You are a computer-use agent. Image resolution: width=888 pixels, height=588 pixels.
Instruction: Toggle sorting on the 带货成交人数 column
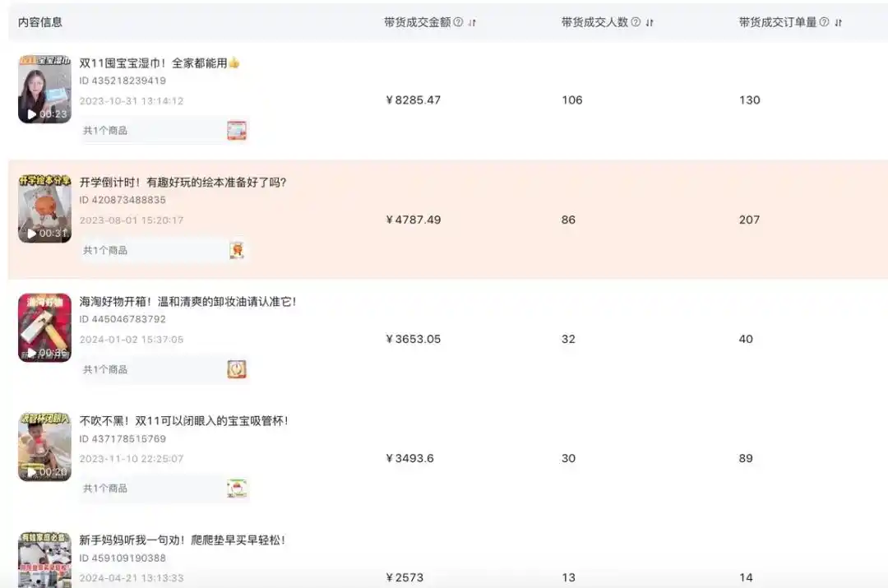click(x=649, y=22)
